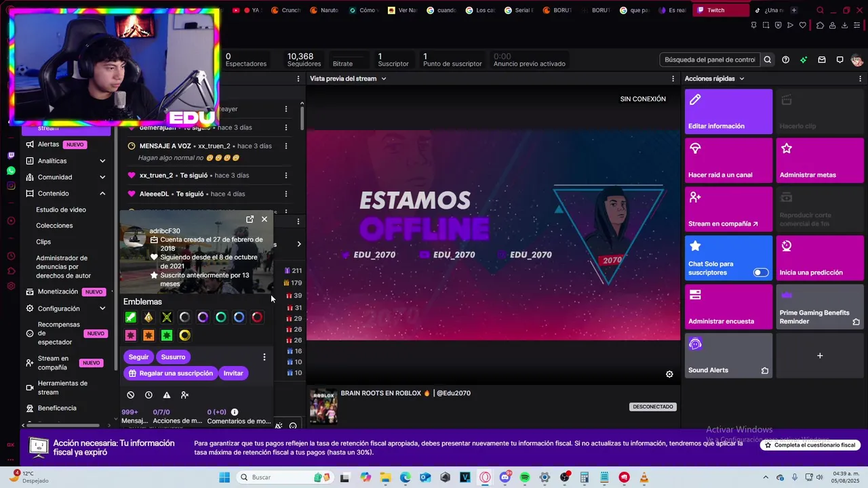Click the Susurro button
Image resolution: width=868 pixels, height=488 pixels.
(173, 357)
